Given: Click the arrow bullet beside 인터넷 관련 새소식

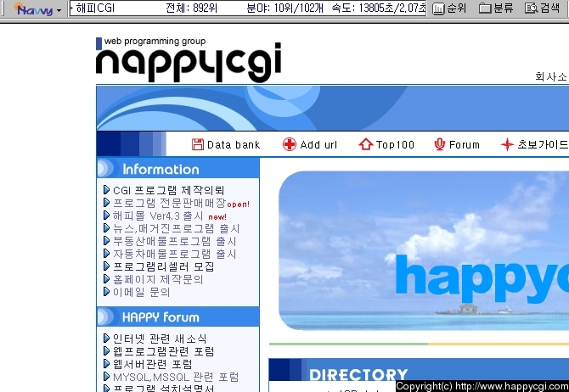Looking at the screenshot, I should tap(106, 338).
